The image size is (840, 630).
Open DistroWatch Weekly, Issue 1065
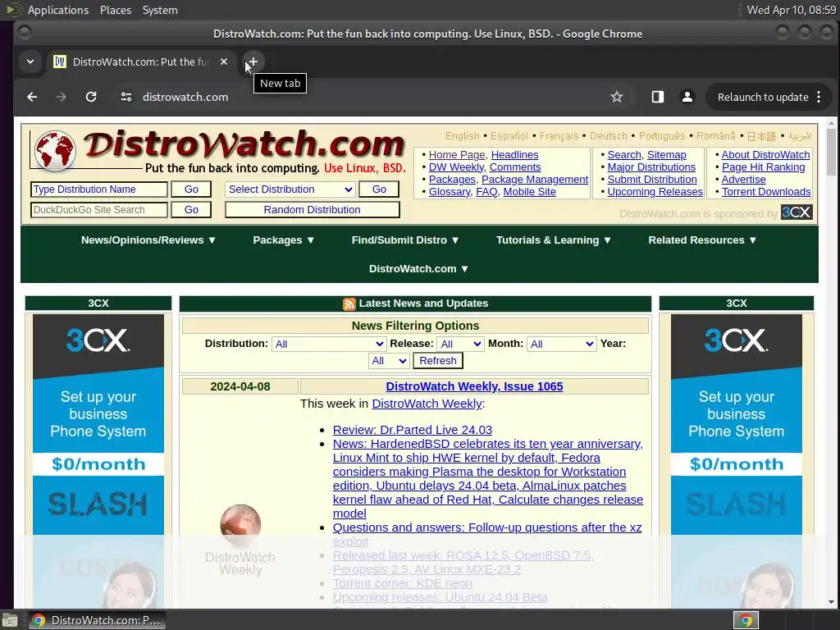coord(474,386)
